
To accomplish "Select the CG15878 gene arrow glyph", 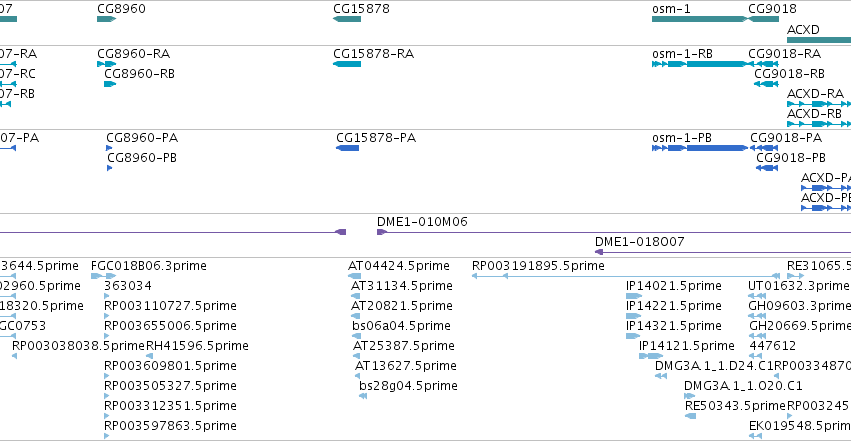I will coord(347,19).
